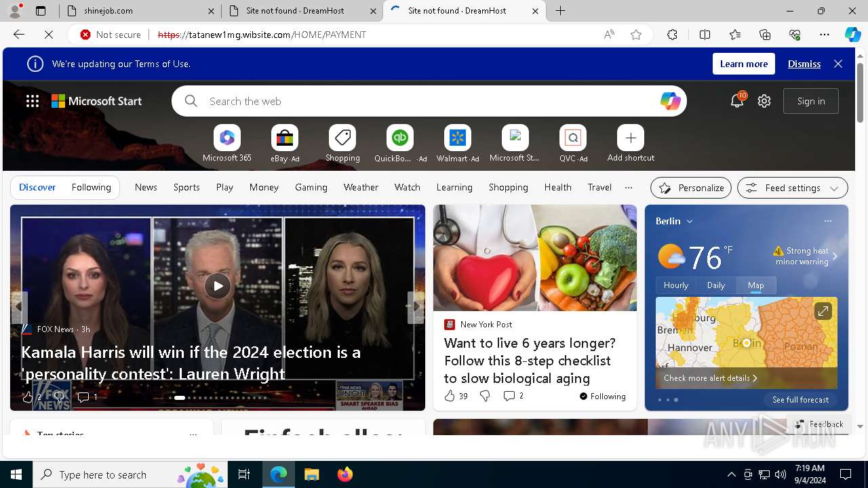Screen dimensions: 868x488
Task: Click the Read aloud icon
Action: coord(609,35)
